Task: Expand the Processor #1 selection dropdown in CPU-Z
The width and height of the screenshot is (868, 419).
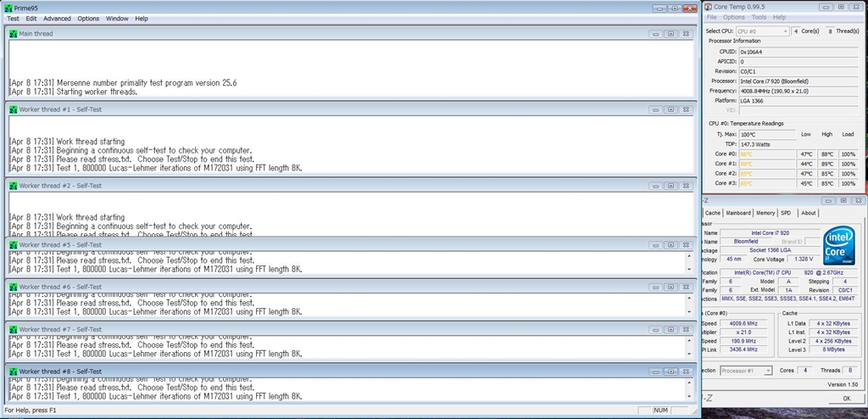Action: 768,370
